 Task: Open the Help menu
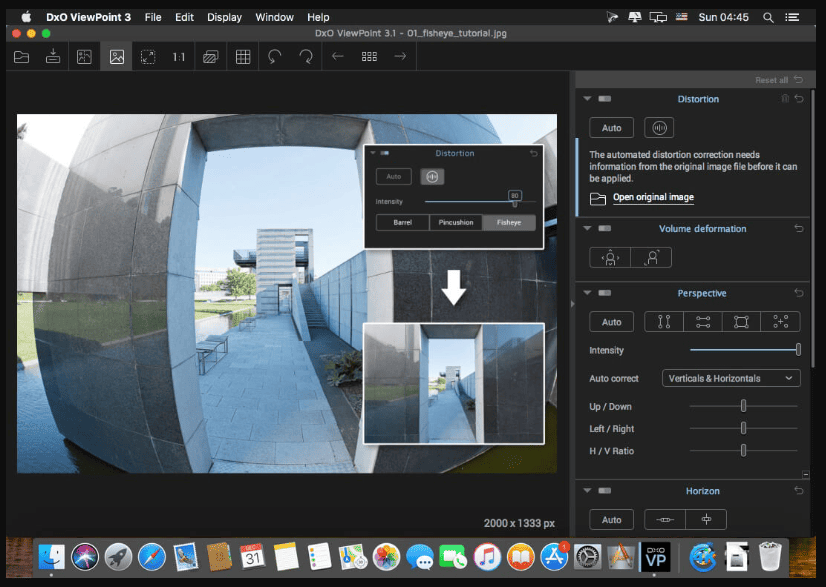click(x=318, y=17)
